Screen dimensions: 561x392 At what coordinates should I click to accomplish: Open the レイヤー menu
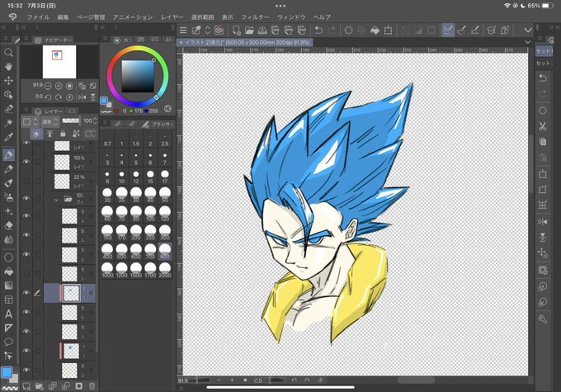[x=172, y=17]
